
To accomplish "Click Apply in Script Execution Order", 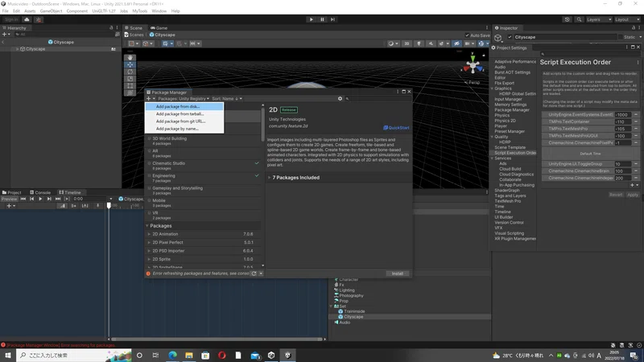I will coord(632,195).
